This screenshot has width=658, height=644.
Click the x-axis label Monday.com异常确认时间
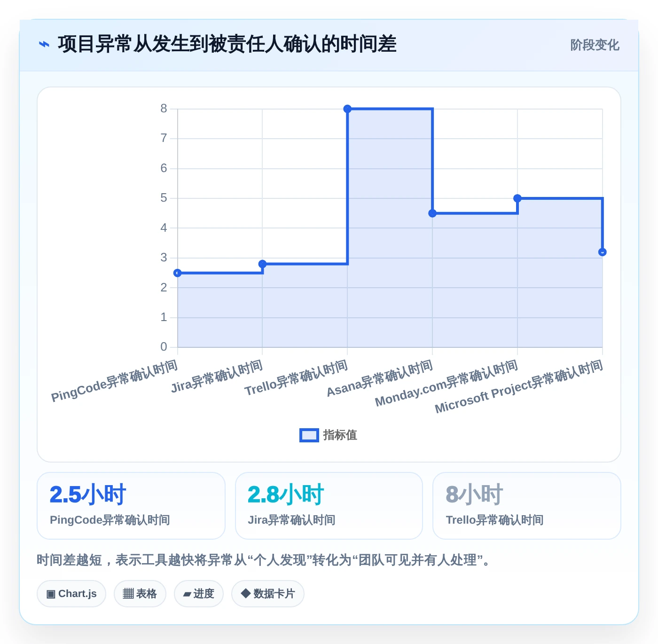pos(446,383)
